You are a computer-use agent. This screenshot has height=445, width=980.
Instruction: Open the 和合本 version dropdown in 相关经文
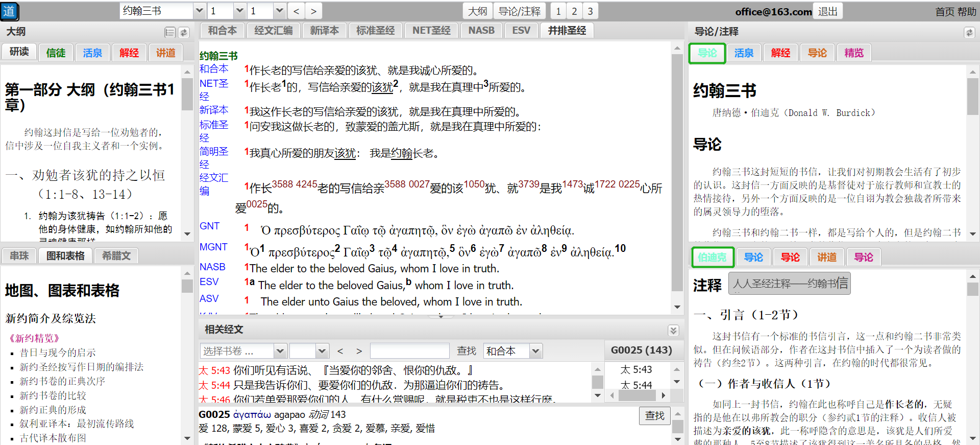coord(535,351)
